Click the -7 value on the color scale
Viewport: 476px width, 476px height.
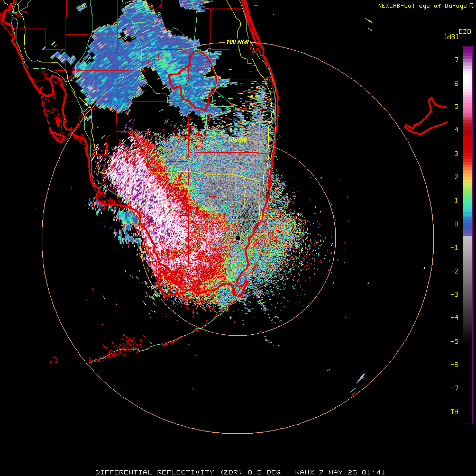(x=454, y=388)
